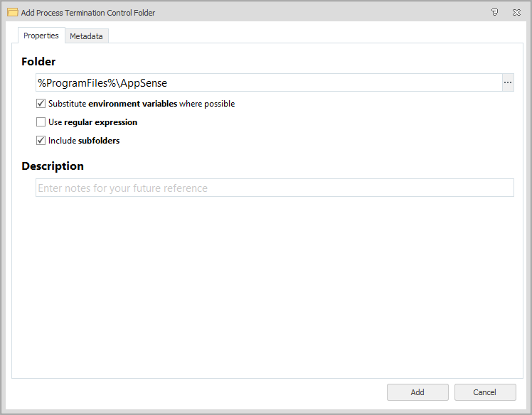Open folder browse dialog via ellipsis button
The width and height of the screenshot is (532, 415).
click(508, 82)
